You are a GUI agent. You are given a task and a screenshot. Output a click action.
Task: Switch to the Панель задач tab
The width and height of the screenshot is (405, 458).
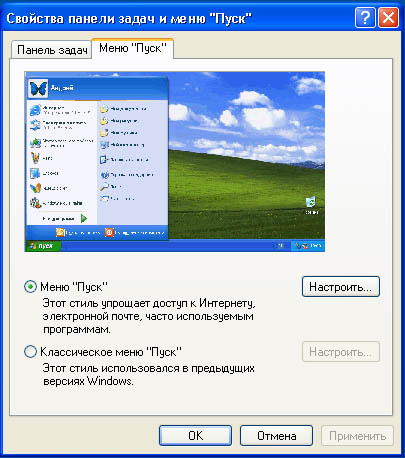click(52, 50)
